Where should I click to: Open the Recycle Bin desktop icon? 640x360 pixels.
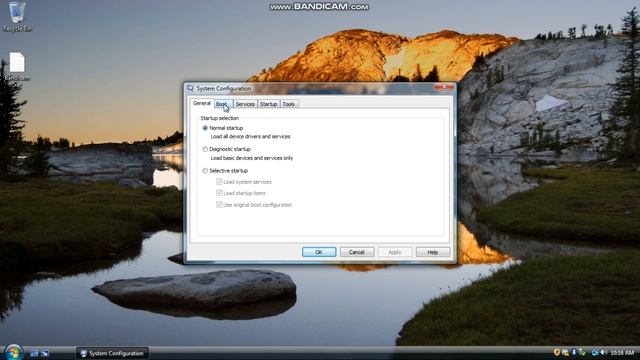[17, 16]
